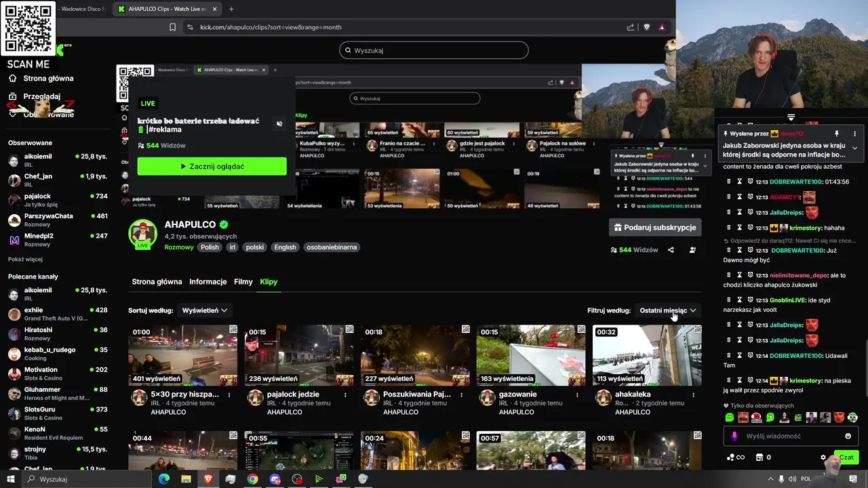Click the share icon beside viewer count
The height and width of the screenshot is (488, 868).
tap(671, 250)
